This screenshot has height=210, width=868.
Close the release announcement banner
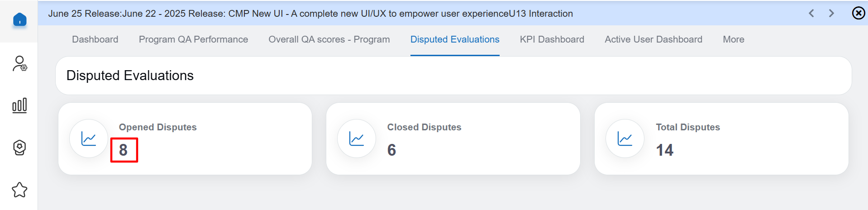pos(858,13)
